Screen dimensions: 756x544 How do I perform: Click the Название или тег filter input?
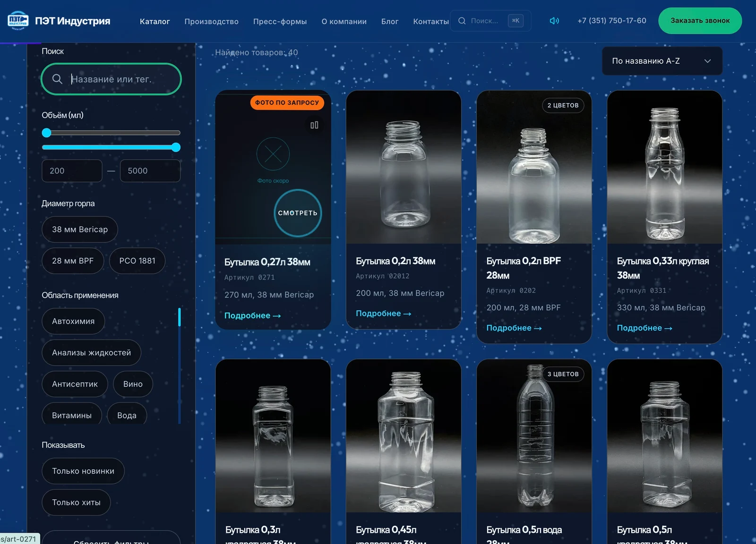coord(112,79)
